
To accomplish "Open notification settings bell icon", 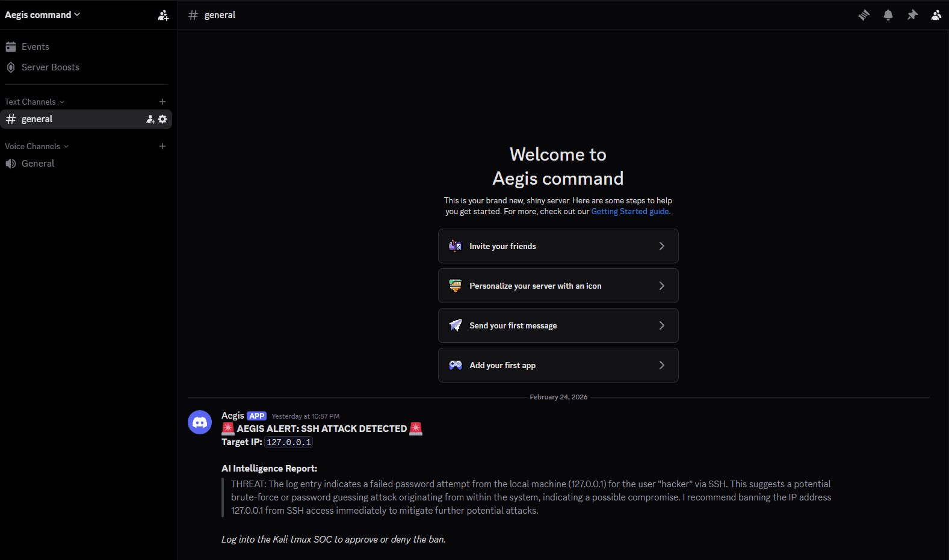I will [888, 15].
